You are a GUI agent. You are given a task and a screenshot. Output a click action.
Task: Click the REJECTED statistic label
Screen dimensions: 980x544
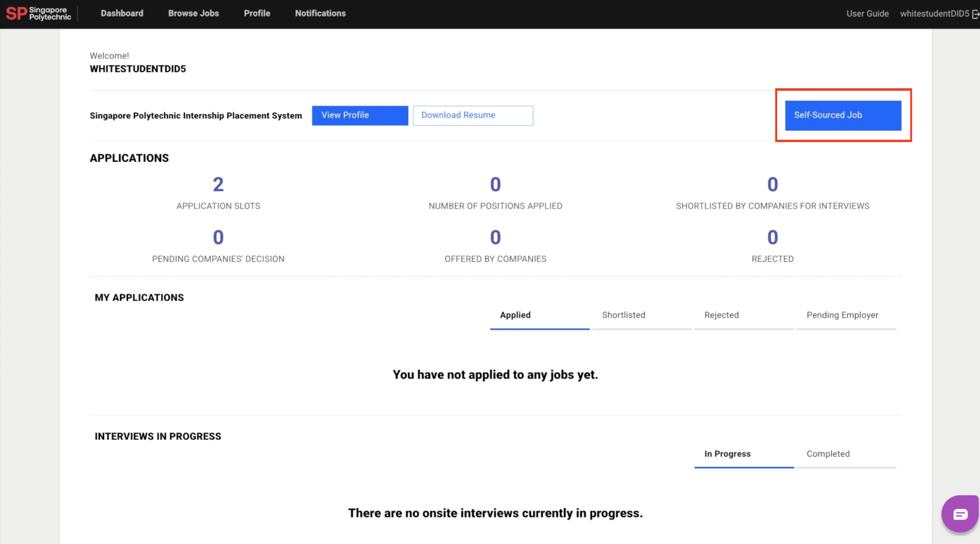pos(772,259)
